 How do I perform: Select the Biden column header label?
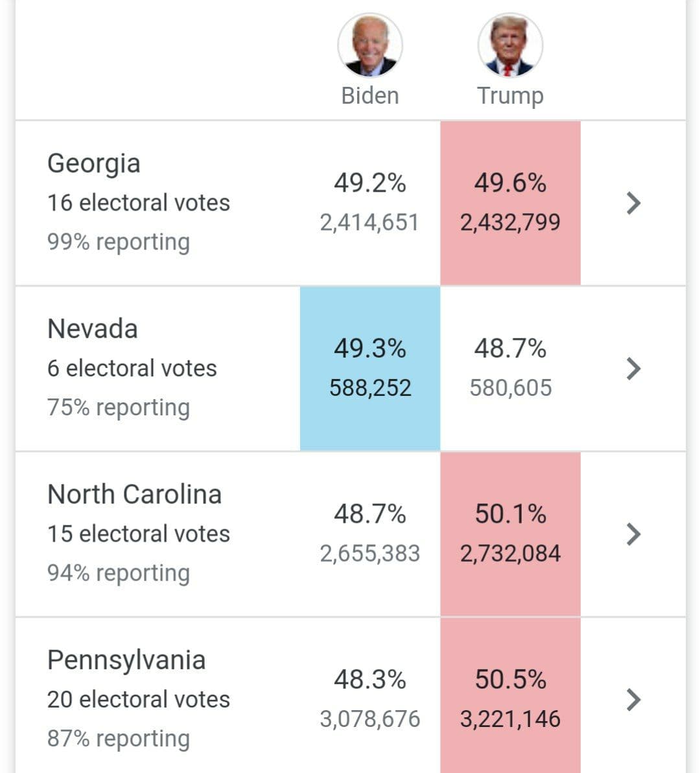pos(370,95)
